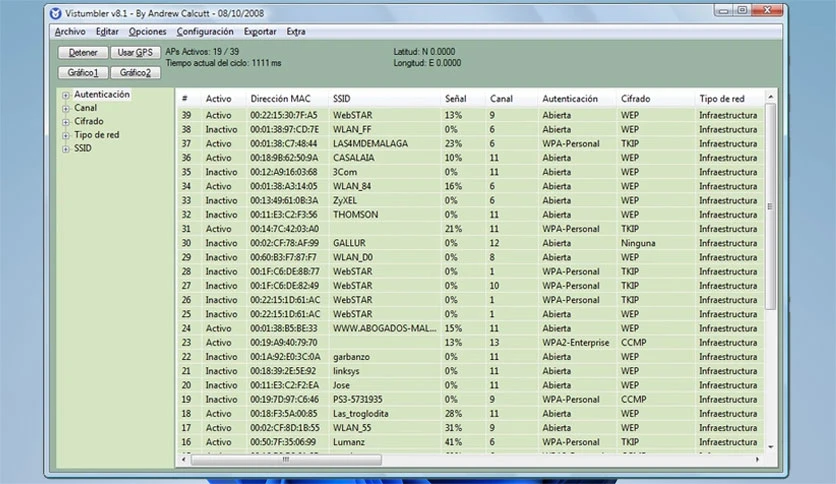
Task: Click the Detener button
Action: pos(83,52)
